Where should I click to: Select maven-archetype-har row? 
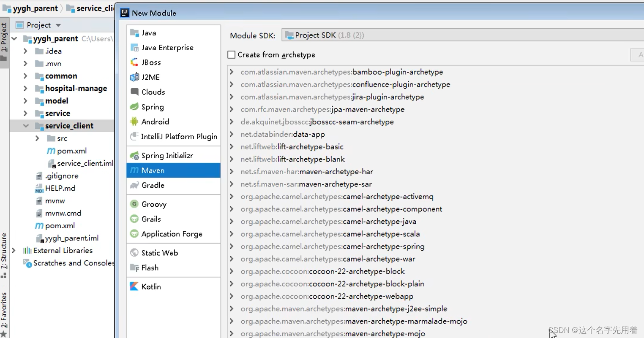tap(307, 172)
